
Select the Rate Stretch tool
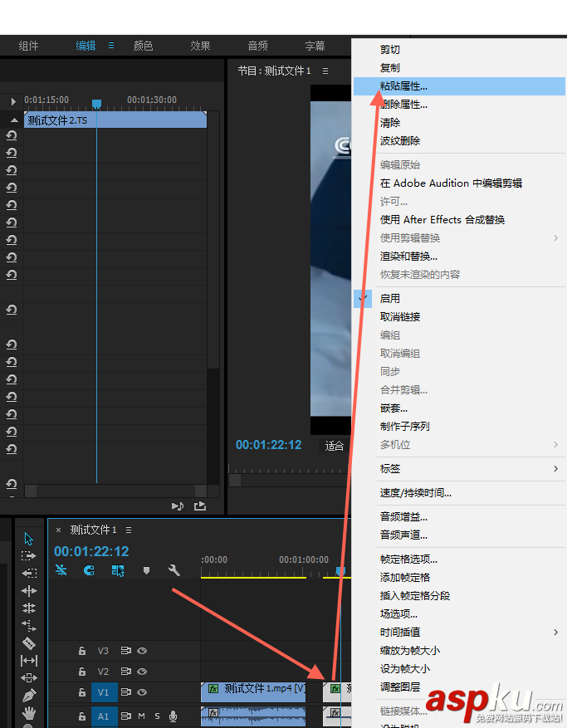29,625
